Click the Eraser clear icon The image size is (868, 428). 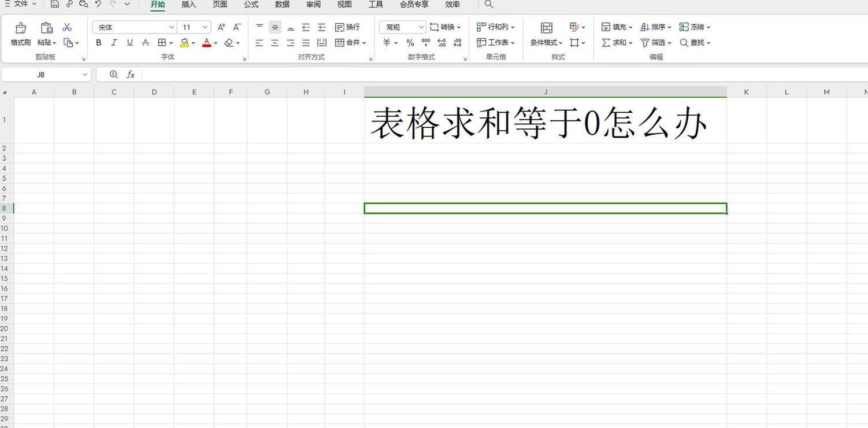coord(229,43)
